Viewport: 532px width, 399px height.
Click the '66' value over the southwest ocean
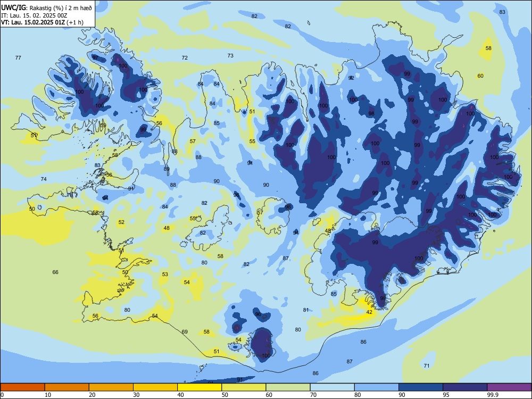pos(55,272)
